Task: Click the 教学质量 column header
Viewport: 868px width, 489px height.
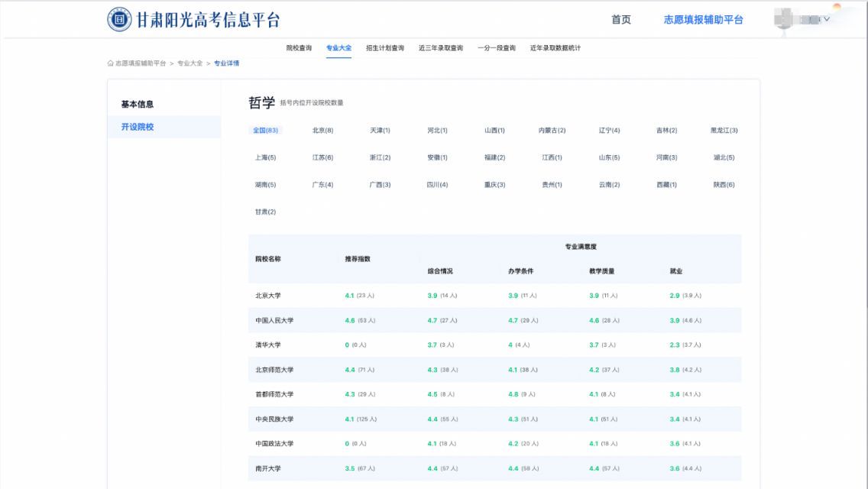Action: 602,270
